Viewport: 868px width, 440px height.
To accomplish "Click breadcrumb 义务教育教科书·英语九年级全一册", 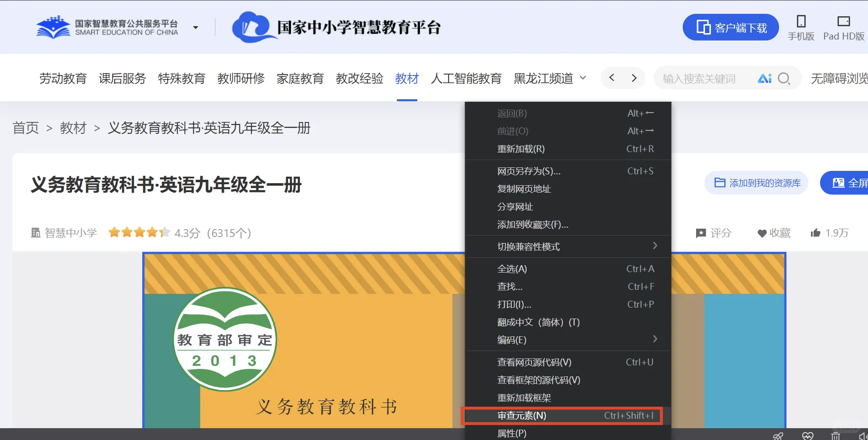I will click(x=209, y=128).
